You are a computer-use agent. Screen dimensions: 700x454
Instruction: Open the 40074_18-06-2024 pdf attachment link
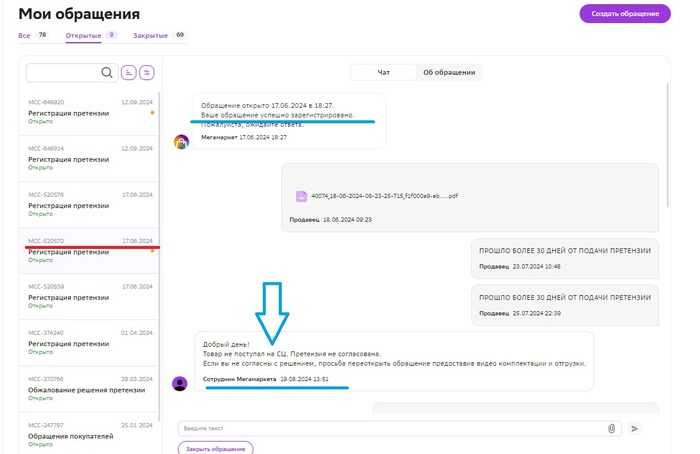(384, 196)
